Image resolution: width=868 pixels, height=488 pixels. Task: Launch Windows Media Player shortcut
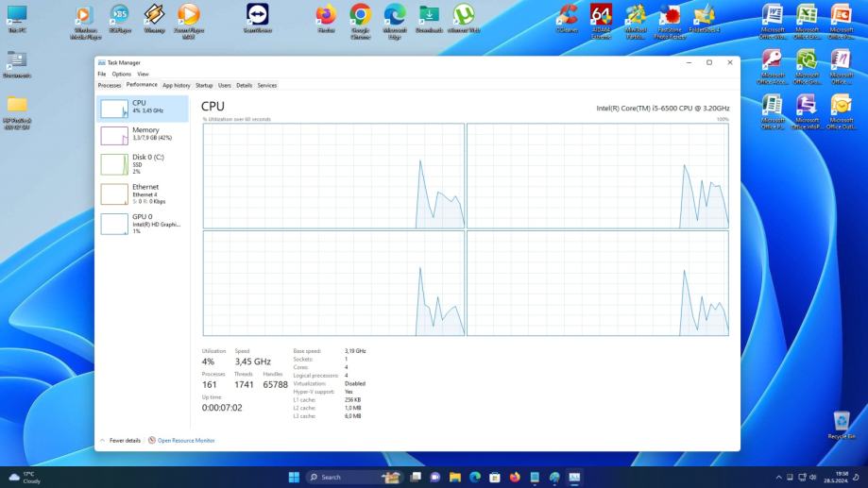coord(85,22)
